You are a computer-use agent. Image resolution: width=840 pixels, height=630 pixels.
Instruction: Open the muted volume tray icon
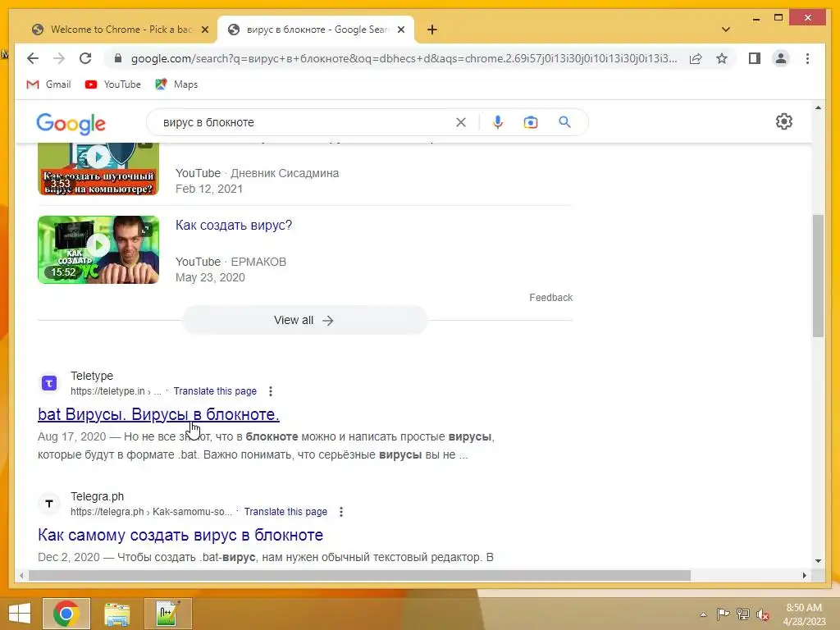(763, 614)
